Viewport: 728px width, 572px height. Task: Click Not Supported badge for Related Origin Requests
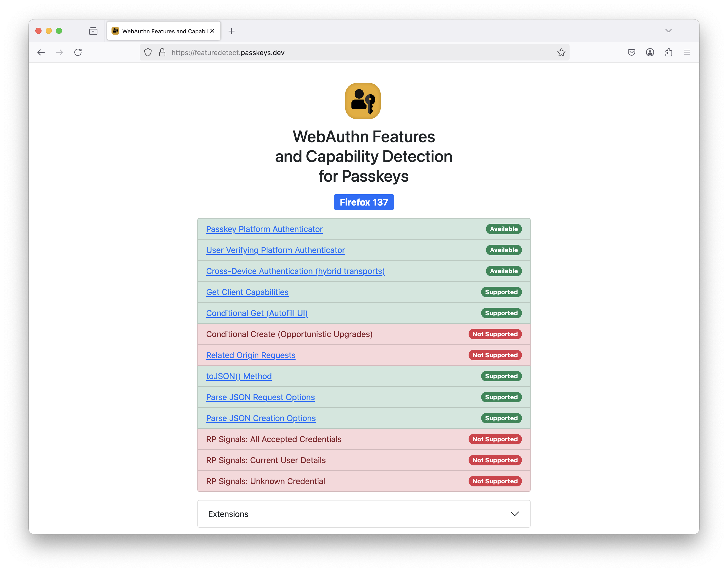pyautogui.click(x=495, y=355)
